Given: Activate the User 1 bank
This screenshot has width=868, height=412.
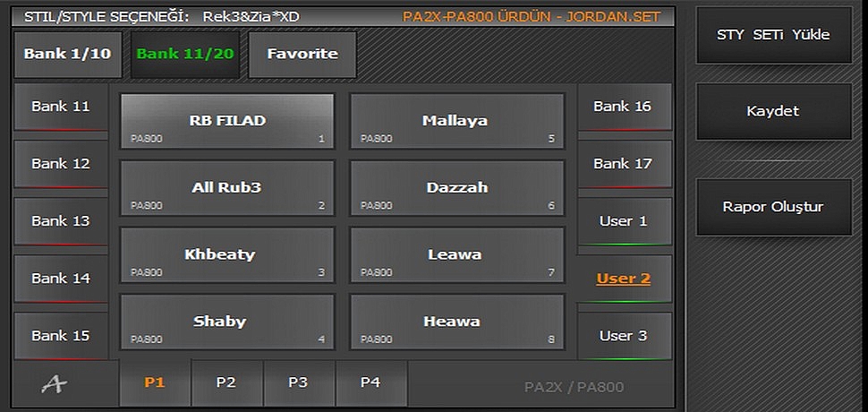Looking at the screenshot, I should (624, 221).
